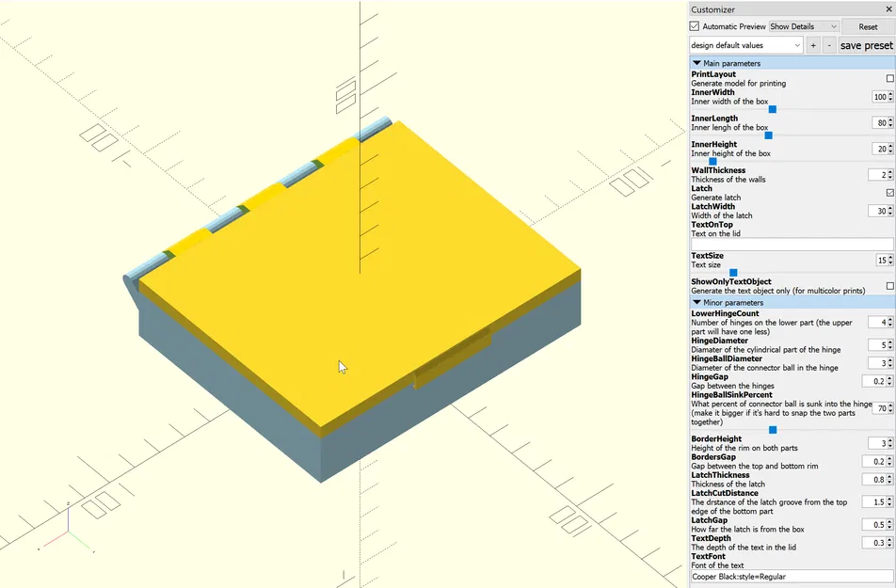This screenshot has width=896, height=588.
Task: Click the save preset button
Action: (x=865, y=45)
